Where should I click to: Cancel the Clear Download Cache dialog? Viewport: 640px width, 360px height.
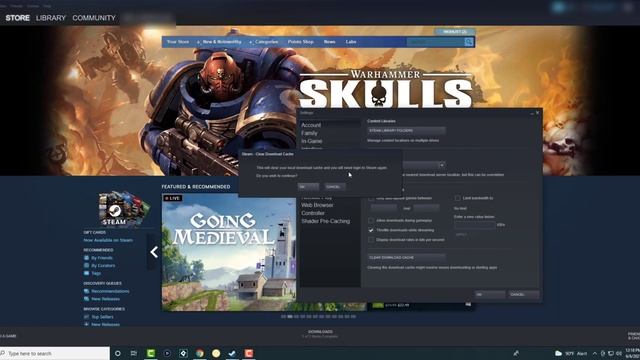[335, 187]
